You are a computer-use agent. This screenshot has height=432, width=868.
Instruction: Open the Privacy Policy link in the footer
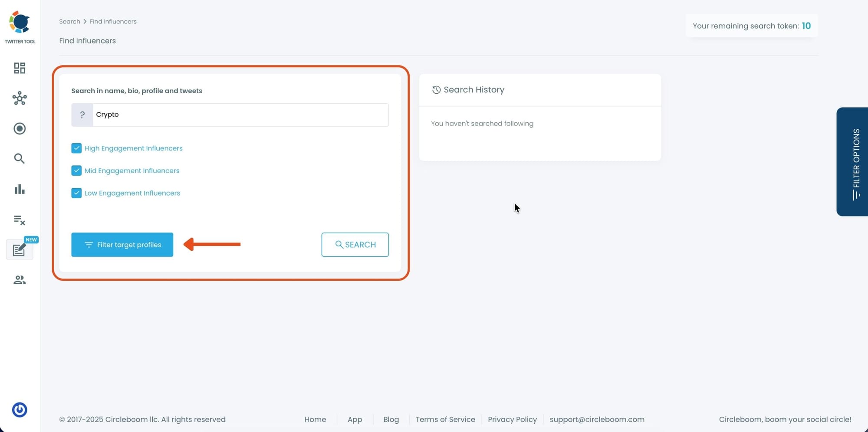pos(512,419)
